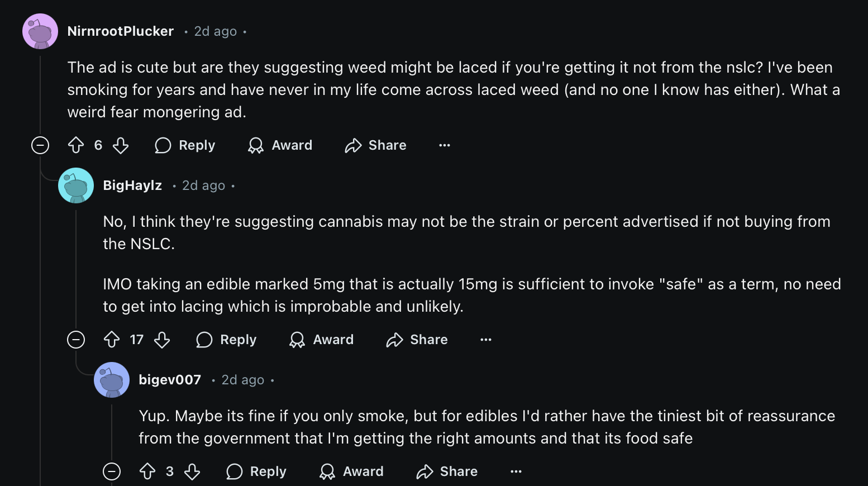868x486 pixels.
Task: Downvote BigHaylz's comment
Action: coord(162,340)
